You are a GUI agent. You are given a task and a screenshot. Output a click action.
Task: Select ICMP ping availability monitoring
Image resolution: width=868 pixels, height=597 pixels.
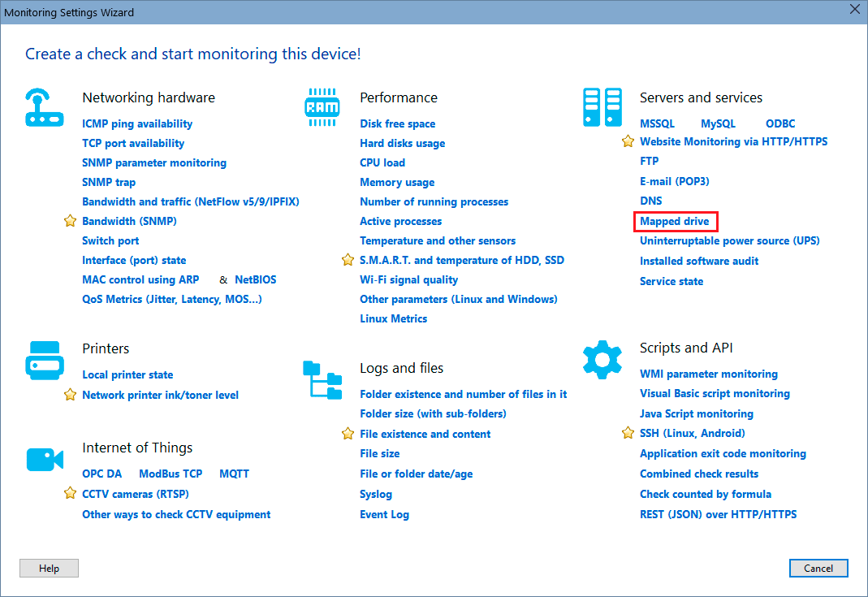[137, 123]
